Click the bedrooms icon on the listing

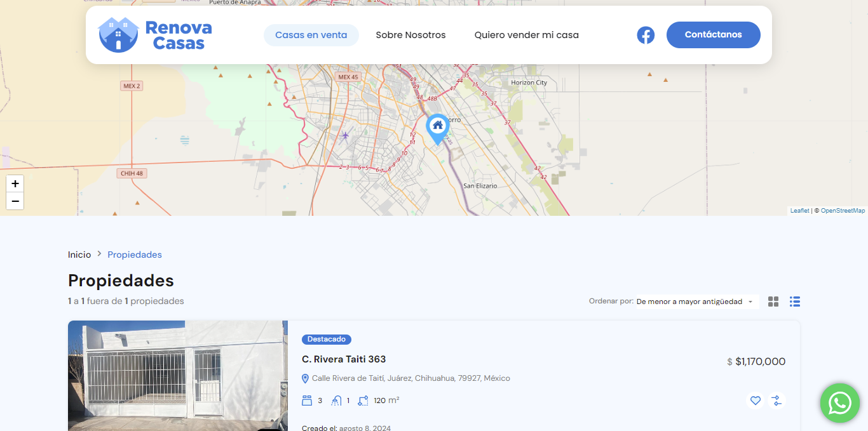point(307,401)
